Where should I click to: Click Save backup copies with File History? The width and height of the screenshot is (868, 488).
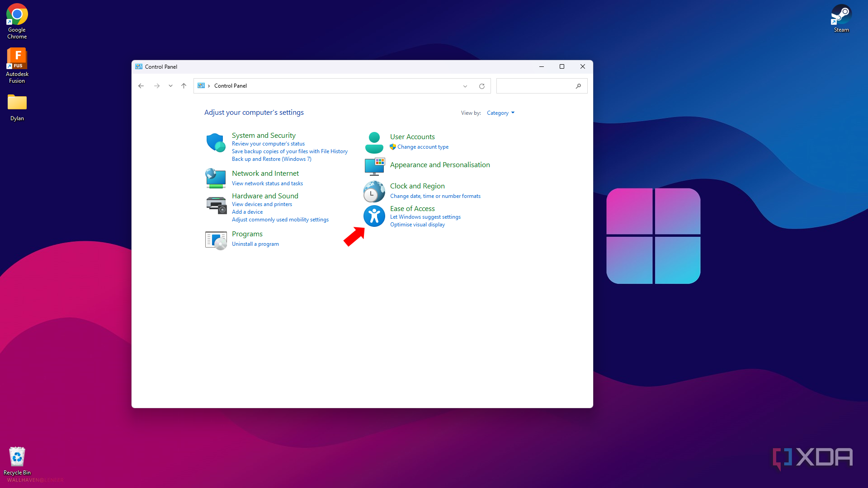coord(290,151)
